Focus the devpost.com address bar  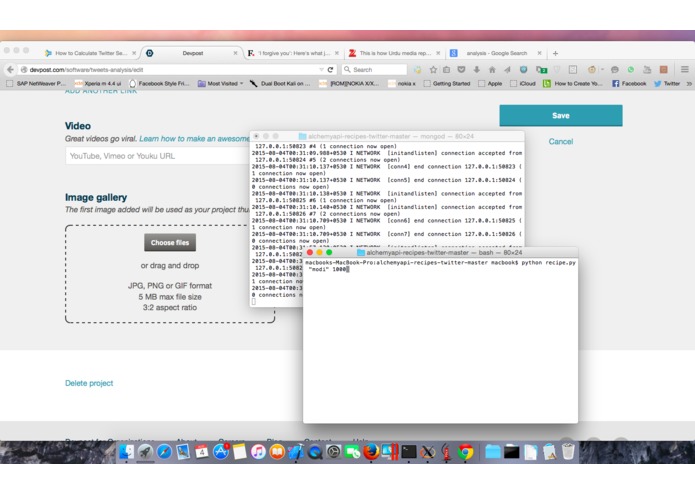click(173, 70)
